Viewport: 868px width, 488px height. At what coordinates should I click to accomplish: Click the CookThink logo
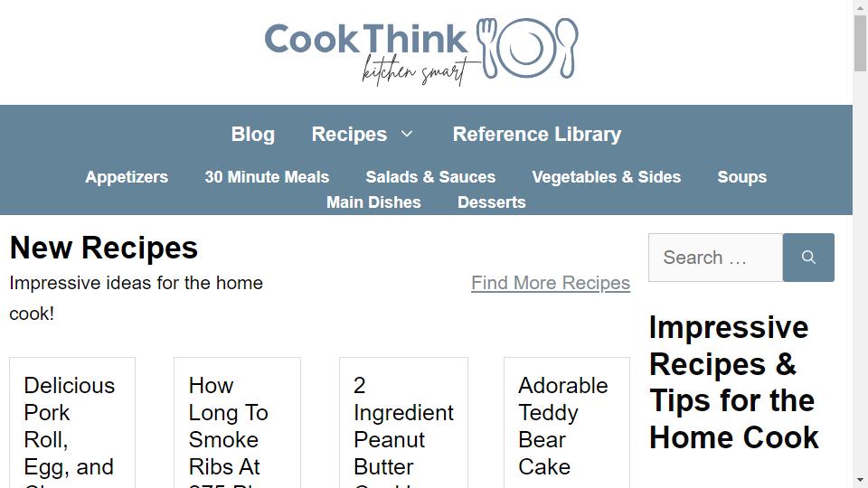pyautogui.click(x=421, y=51)
